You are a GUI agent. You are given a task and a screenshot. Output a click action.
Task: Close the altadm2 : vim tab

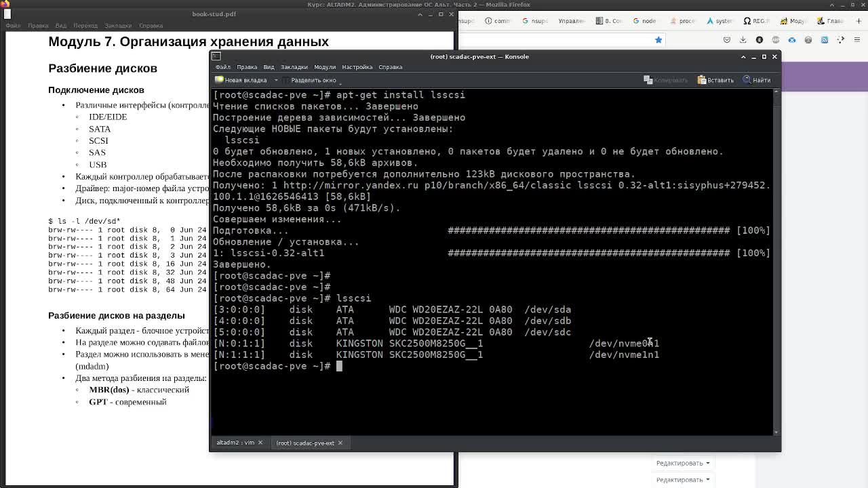point(260,443)
